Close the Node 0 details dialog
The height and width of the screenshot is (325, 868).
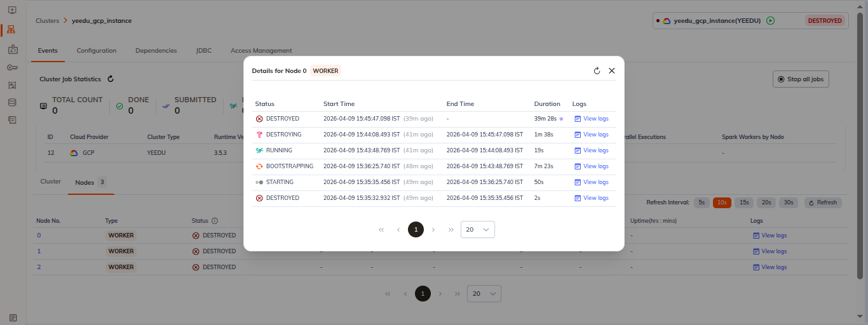[612, 70]
